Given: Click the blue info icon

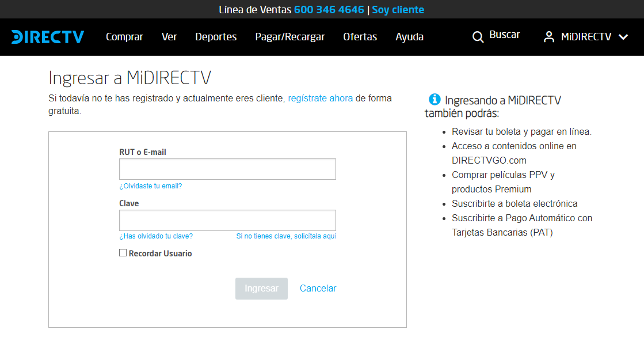Looking at the screenshot, I should [x=435, y=100].
